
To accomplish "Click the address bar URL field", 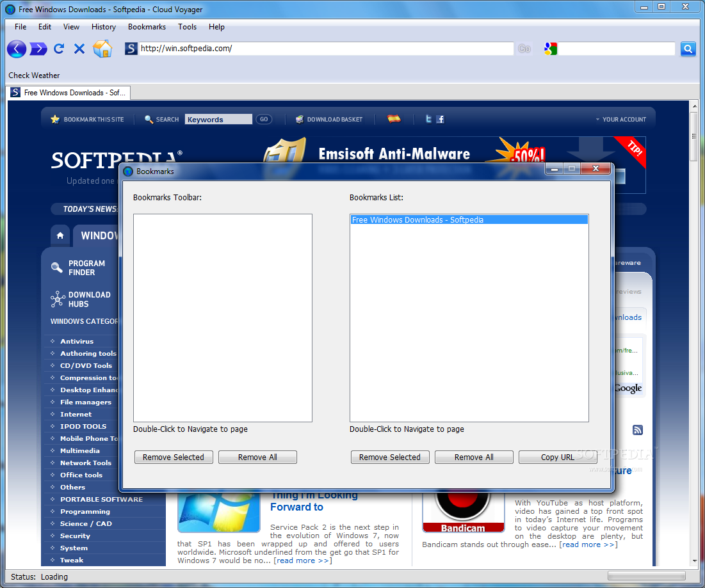I will (x=326, y=49).
